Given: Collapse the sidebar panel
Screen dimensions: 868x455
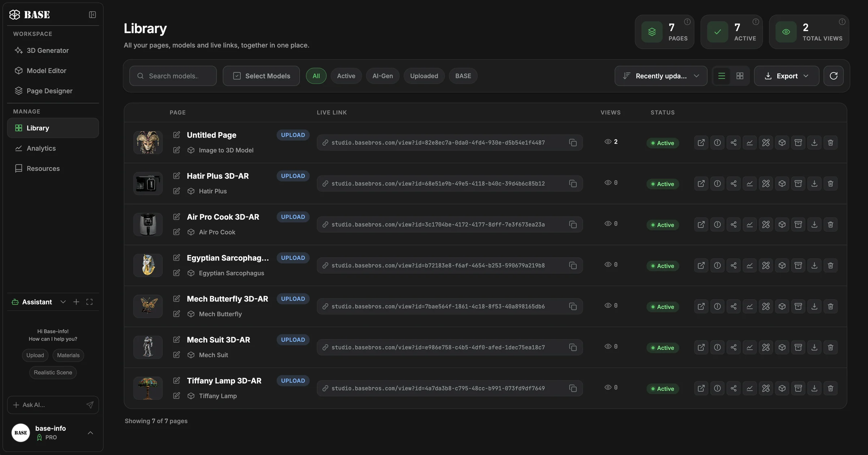Looking at the screenshot, I should (92, 14).
